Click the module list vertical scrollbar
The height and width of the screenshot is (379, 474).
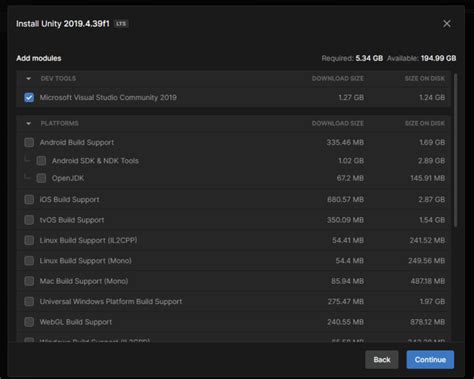[455, 151]
